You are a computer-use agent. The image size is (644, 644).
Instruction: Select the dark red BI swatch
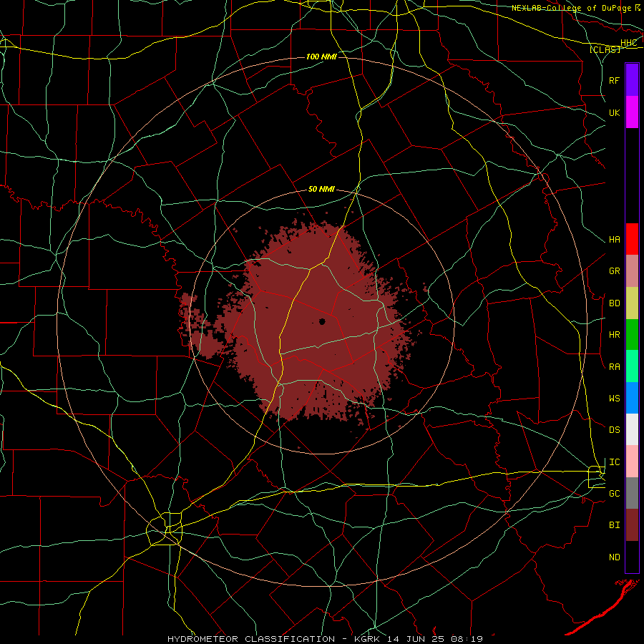[632, 525]
